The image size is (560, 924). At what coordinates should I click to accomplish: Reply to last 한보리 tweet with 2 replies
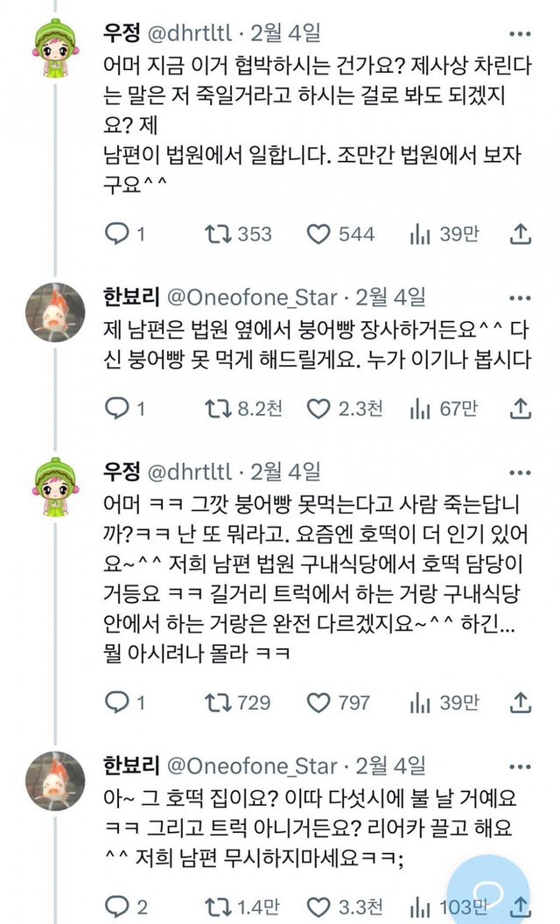pos(116,906)
